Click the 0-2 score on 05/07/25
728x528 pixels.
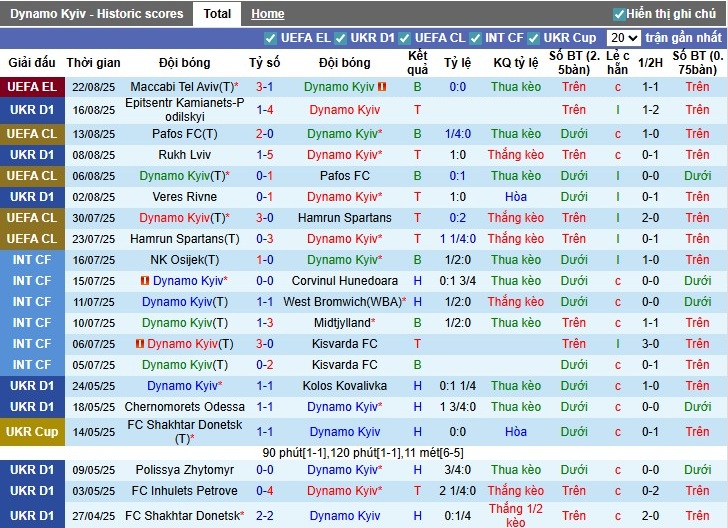(264, 365)
